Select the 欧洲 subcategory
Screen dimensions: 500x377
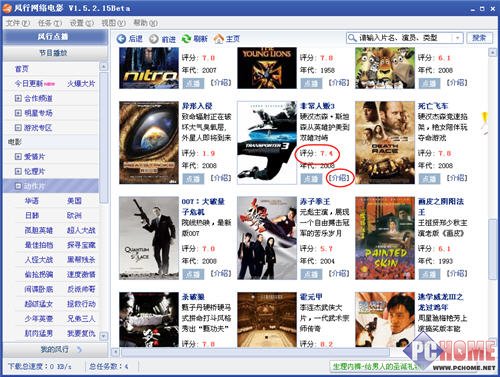click(x=74, y=216)
